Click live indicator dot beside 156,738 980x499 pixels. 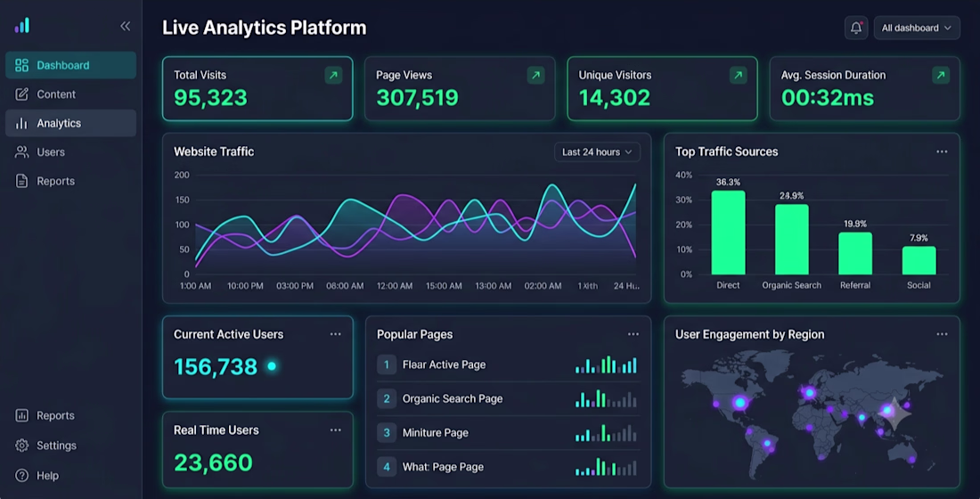tap(272, 366)
